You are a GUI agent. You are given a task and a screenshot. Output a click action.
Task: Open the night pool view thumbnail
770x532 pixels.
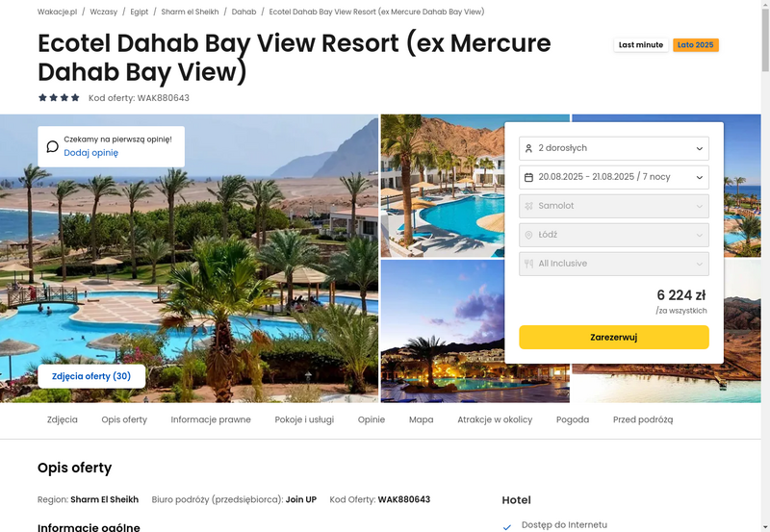pyautogui.click(x=443, y=331)
